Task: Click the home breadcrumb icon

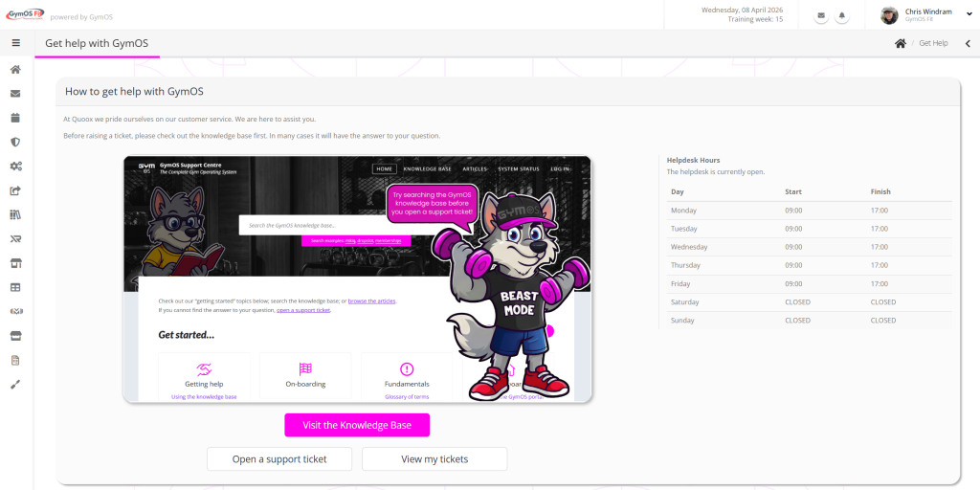Action: [x=900, y=43]
